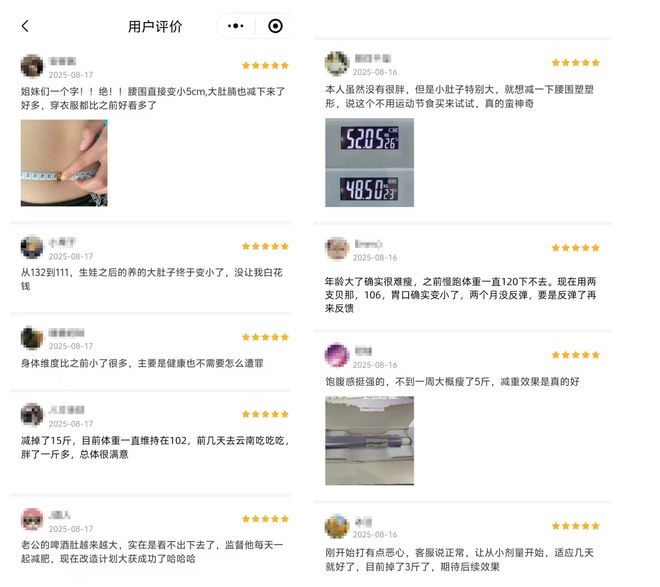
Task: Open review about 身体维度比之前小了很多
Action: (x=142, y=363)
